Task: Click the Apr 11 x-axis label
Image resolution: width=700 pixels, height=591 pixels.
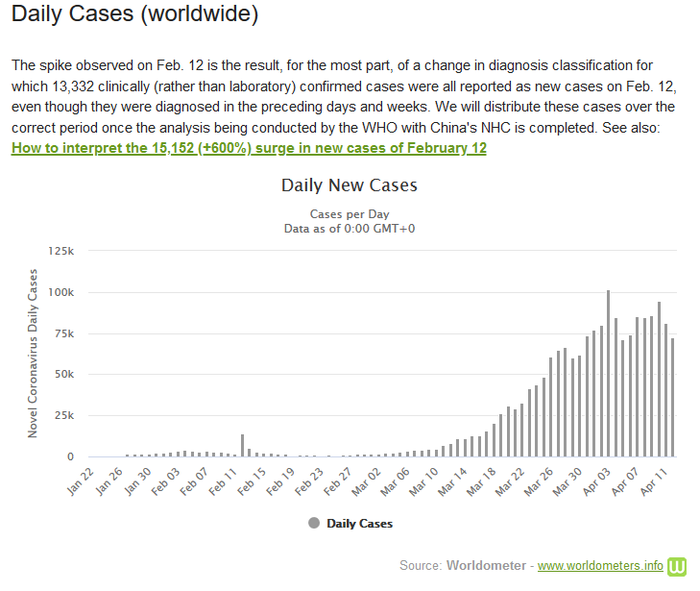Action: 658,482
